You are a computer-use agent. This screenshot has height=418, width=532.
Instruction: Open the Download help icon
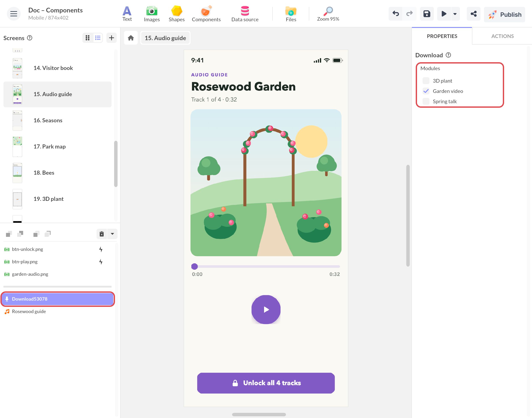(x=448, y=55)
